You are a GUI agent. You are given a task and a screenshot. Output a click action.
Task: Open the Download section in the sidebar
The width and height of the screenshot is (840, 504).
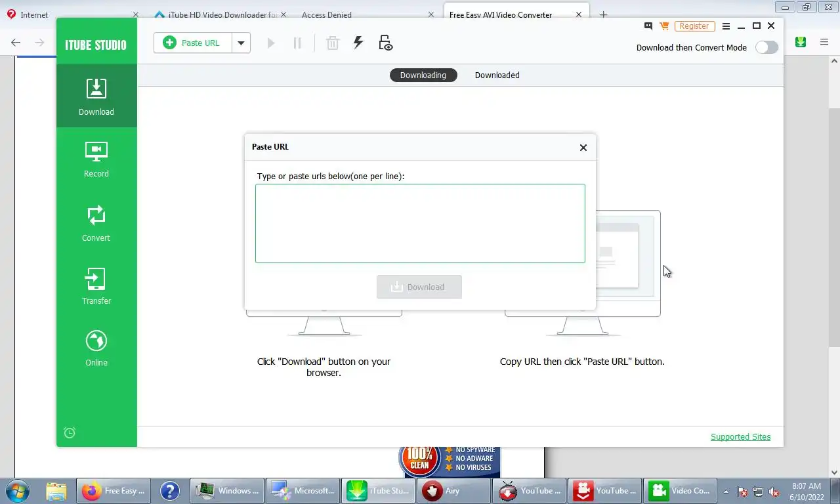[x=96, y=96]
